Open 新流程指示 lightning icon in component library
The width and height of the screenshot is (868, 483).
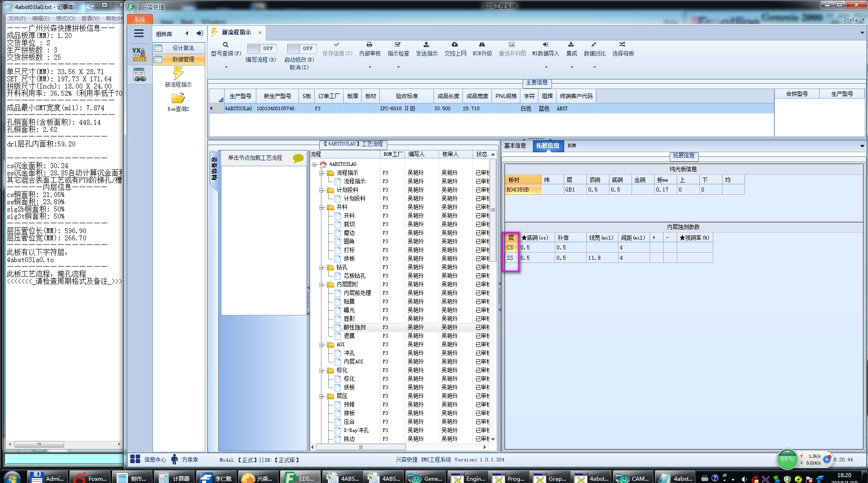(x=178, y=73)
